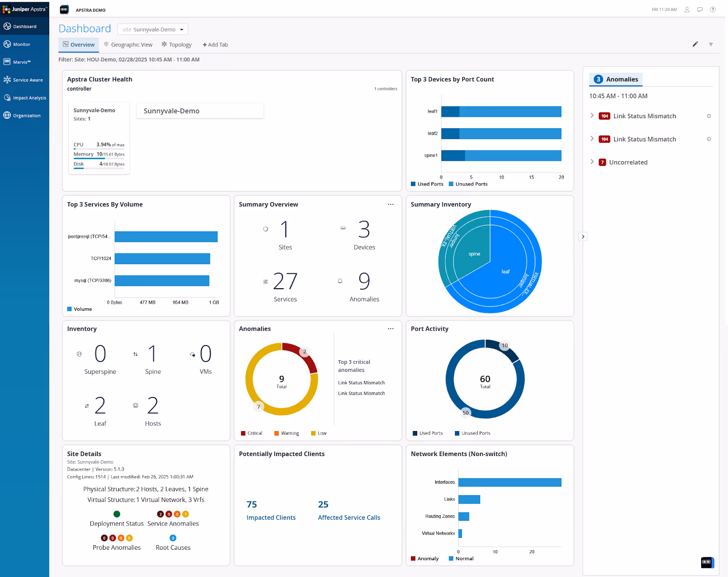Expand first Link Status Mismatch anomaly
Viewport: 728px width, 577px height.
tap(592, 115)
